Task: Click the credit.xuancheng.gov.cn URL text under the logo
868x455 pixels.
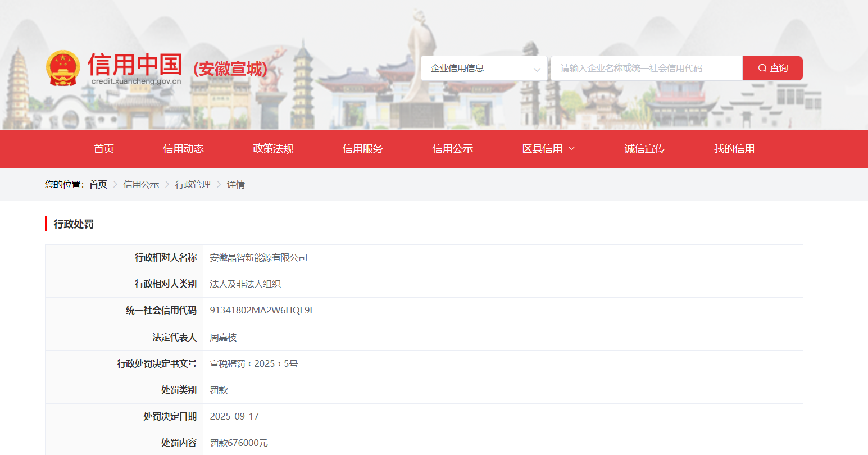Action: click(136, 81)
